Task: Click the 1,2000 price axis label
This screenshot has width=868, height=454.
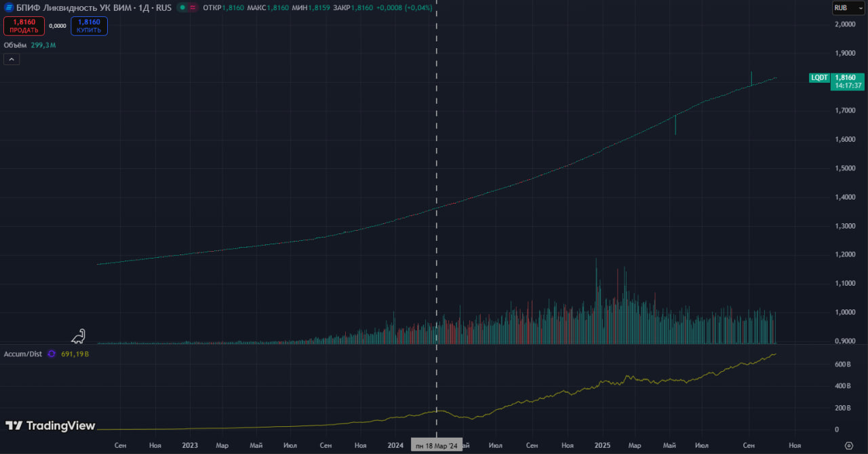Action: 845,254
